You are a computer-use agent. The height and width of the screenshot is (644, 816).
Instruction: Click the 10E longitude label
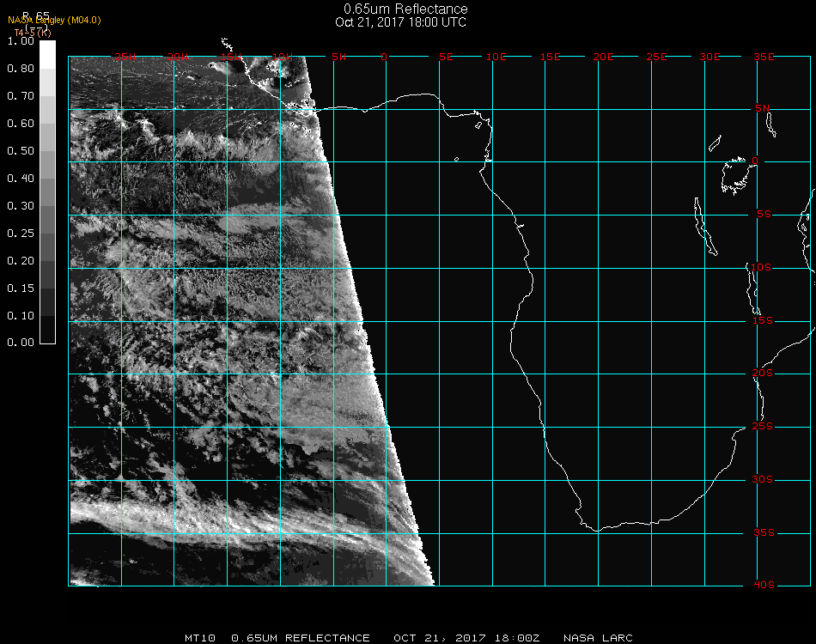coord(496,57)
